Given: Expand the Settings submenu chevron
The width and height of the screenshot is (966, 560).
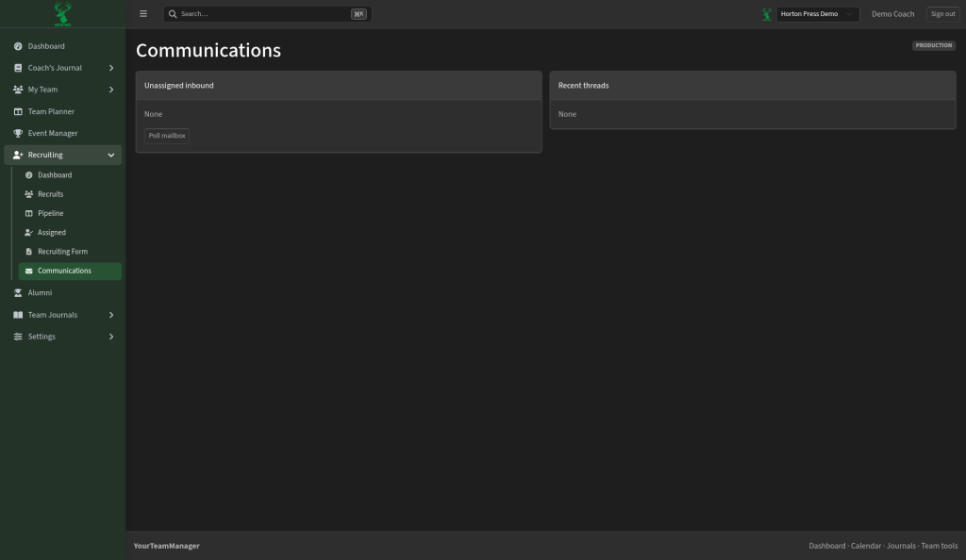Looking at the screenshot, I should [x=111, y=337].
